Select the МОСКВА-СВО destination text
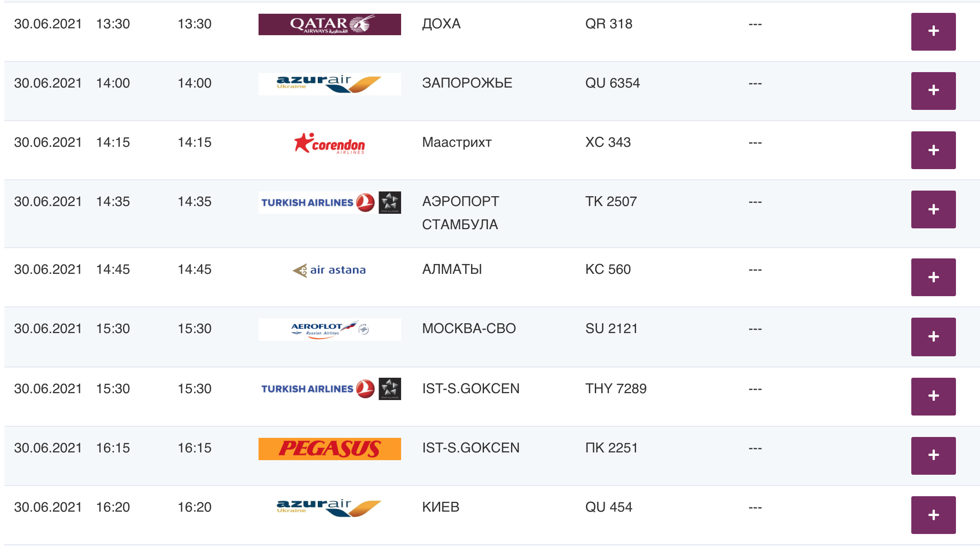The height and width of the screenshot is (546, 980). pyautogui.click(x=469, y=328)
